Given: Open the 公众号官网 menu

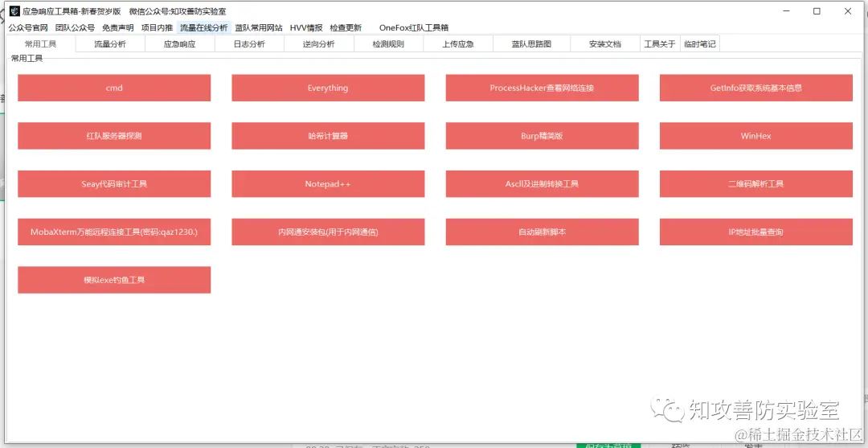Looking at the screenshot, I should [28, 27].
